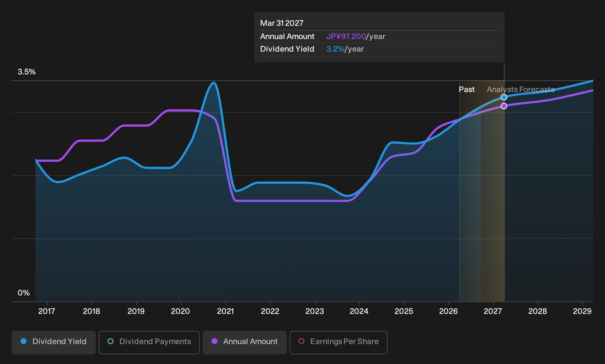Click the 2024 x-axis label
The image size is (605, 364).
359,311
